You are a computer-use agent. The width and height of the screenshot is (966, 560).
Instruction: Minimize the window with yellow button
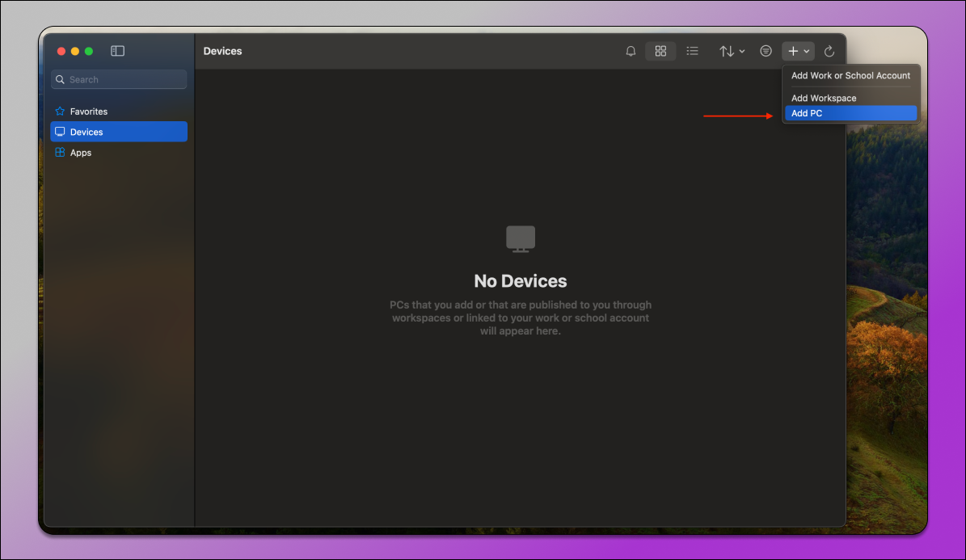(x=75, y=51)
